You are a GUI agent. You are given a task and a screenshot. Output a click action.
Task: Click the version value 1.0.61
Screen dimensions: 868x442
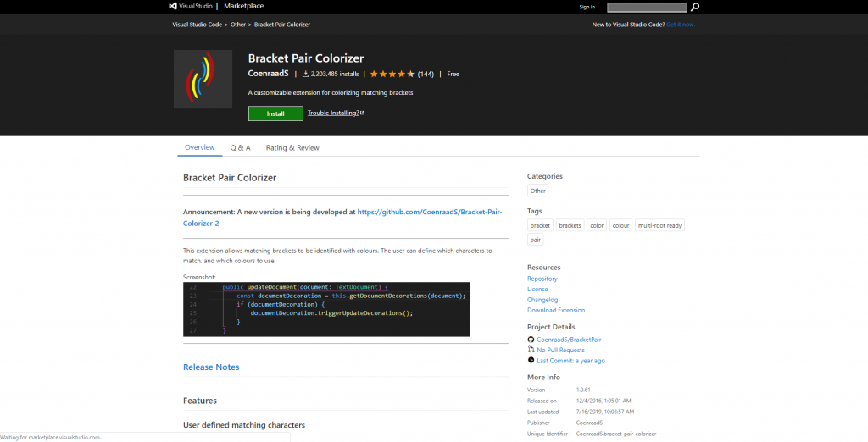click(x=583, y=390)
